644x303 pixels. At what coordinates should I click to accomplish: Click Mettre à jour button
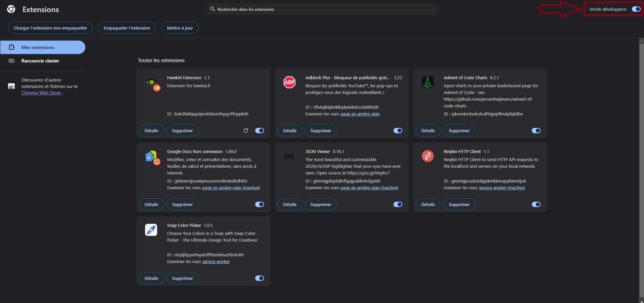click(180, 28)
